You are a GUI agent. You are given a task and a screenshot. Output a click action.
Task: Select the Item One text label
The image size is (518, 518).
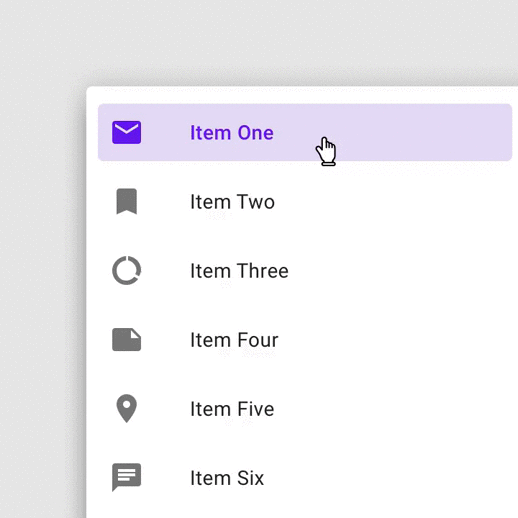(x=232, y=133)
